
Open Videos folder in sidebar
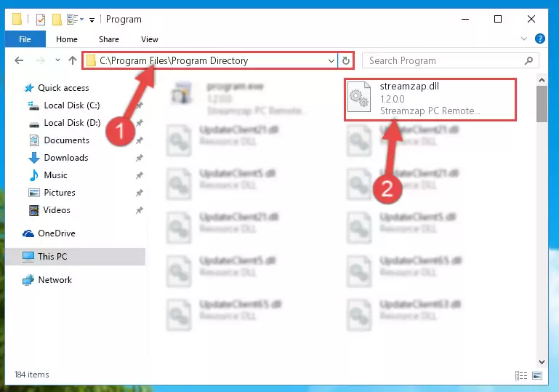(x=56, y=210)
